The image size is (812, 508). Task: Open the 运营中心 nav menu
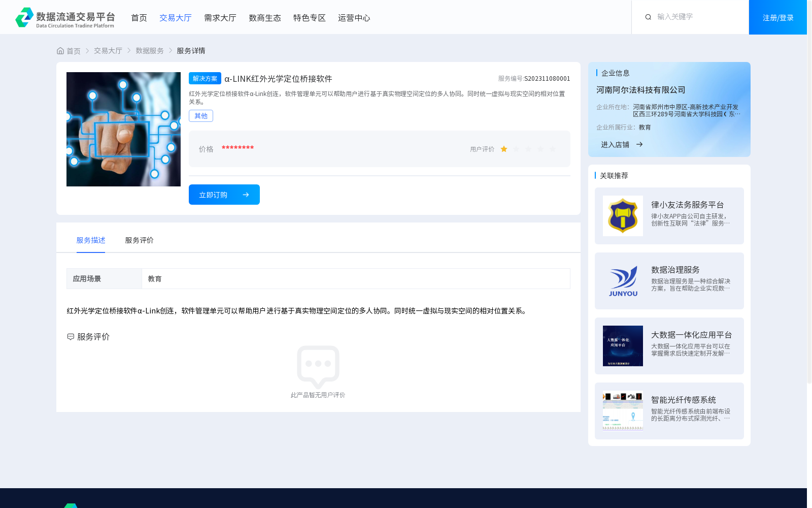(354, 18)
